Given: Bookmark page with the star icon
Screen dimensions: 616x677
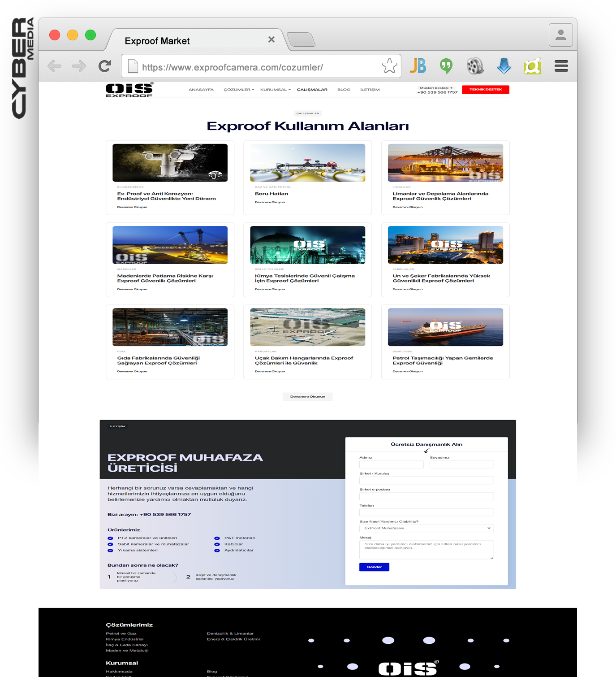Looking at the screenshot, I should click(x=389, y=66).
